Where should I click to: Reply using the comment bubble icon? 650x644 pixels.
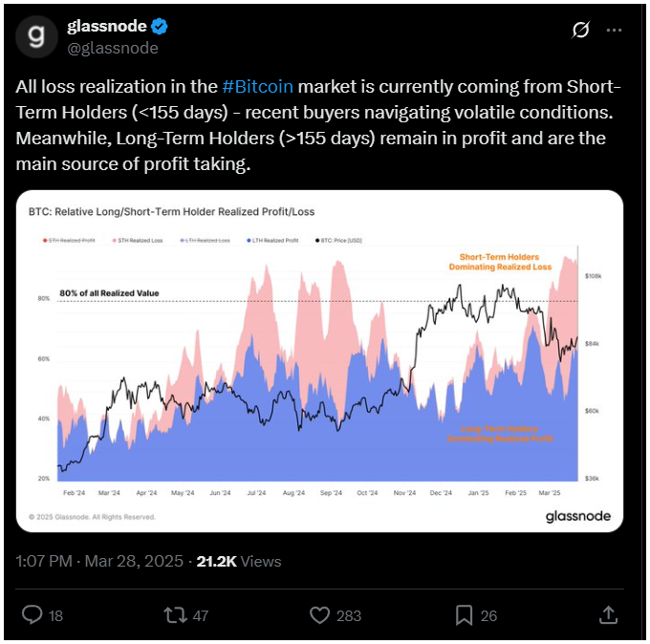click(x=32, y=615)
